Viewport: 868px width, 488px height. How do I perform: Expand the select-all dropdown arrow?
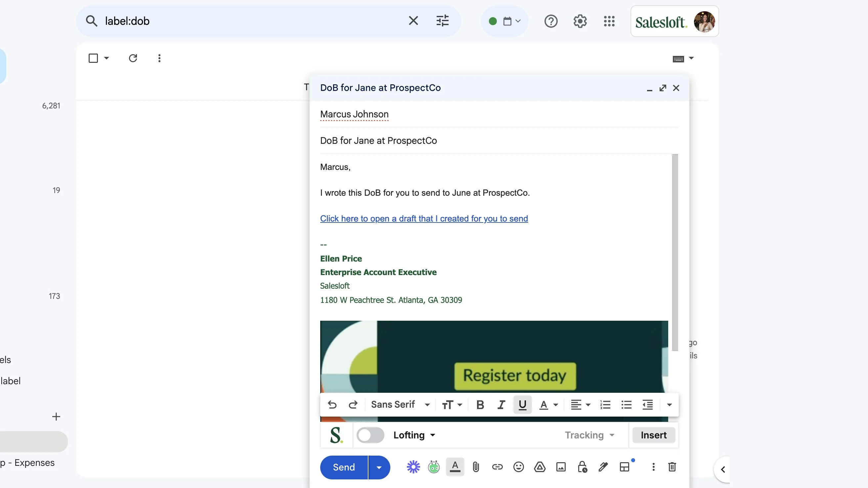pyautogui.click(x=107, y=58)
